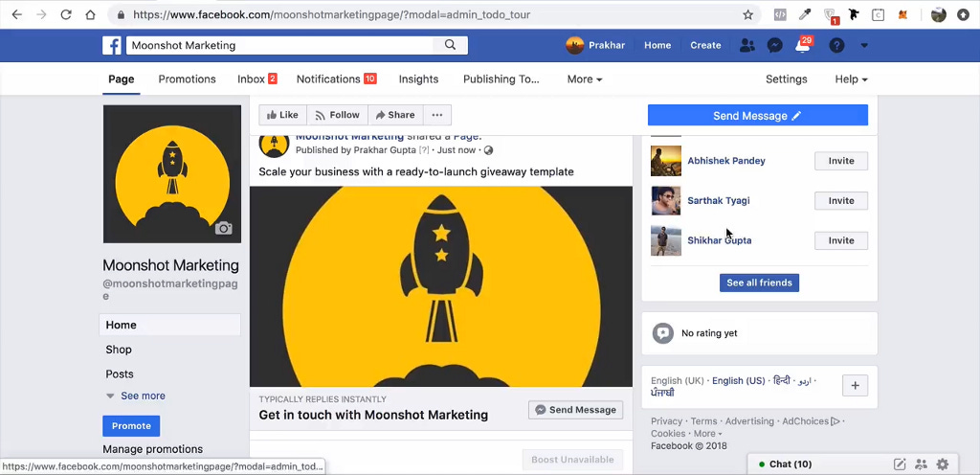Open the browser home icon
This screenshot has width=980, height=475.
point(91,14)
